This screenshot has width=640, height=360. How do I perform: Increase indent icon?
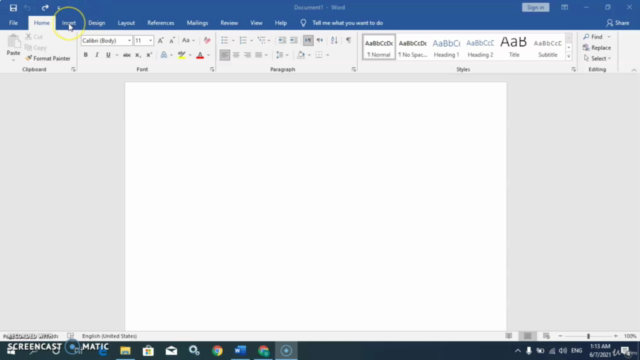tap(293, 40)
